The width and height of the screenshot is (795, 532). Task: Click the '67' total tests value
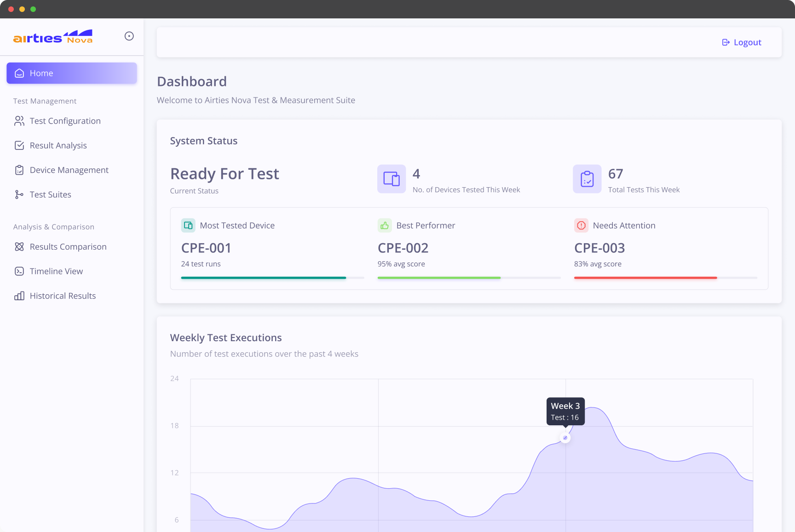click(x=616, y=174)
